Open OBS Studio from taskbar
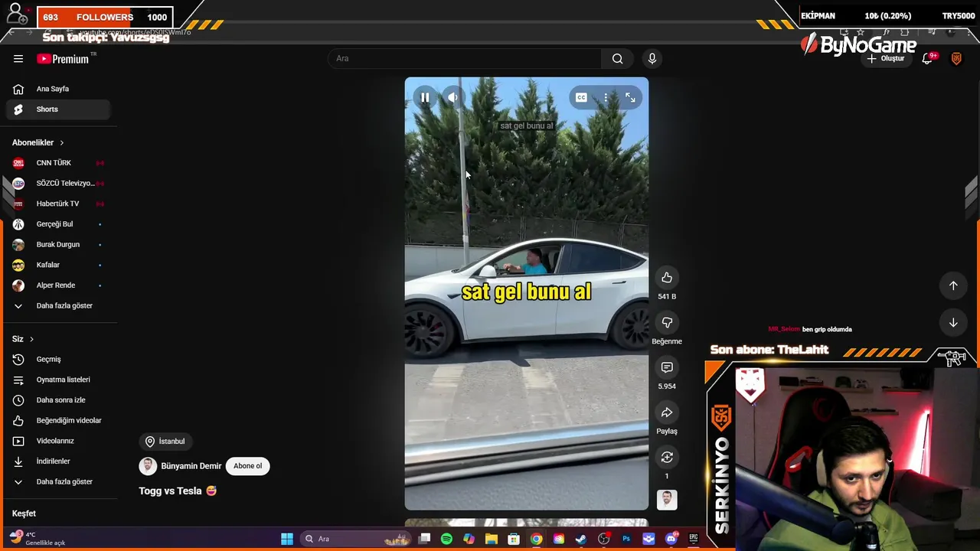Viewport: 980px width, 551px height. [604, 539]
